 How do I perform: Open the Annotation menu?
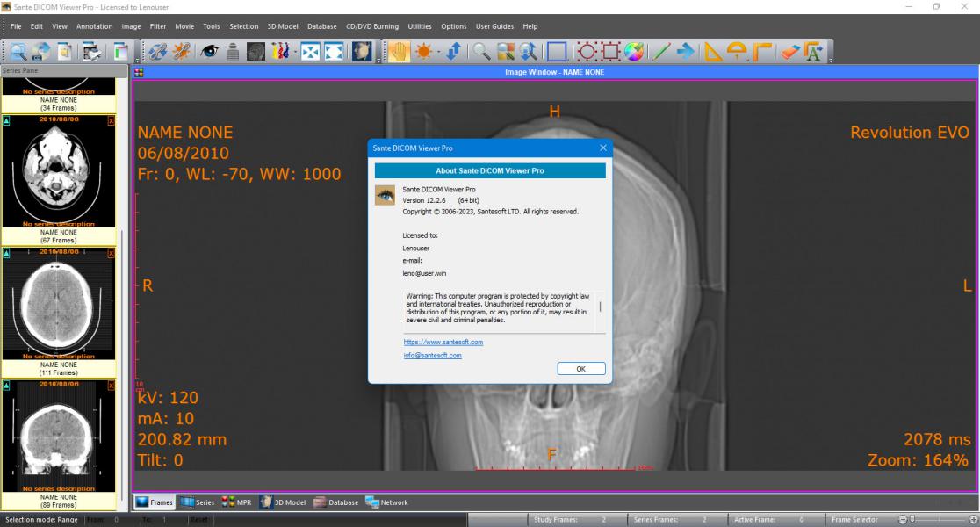click(x=94, y=26)
